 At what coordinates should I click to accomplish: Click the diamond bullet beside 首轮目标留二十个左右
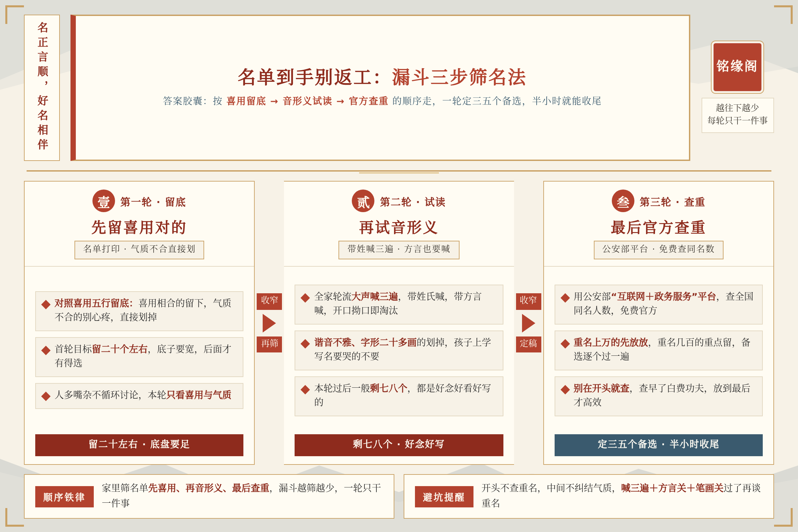tap(46, 350)
